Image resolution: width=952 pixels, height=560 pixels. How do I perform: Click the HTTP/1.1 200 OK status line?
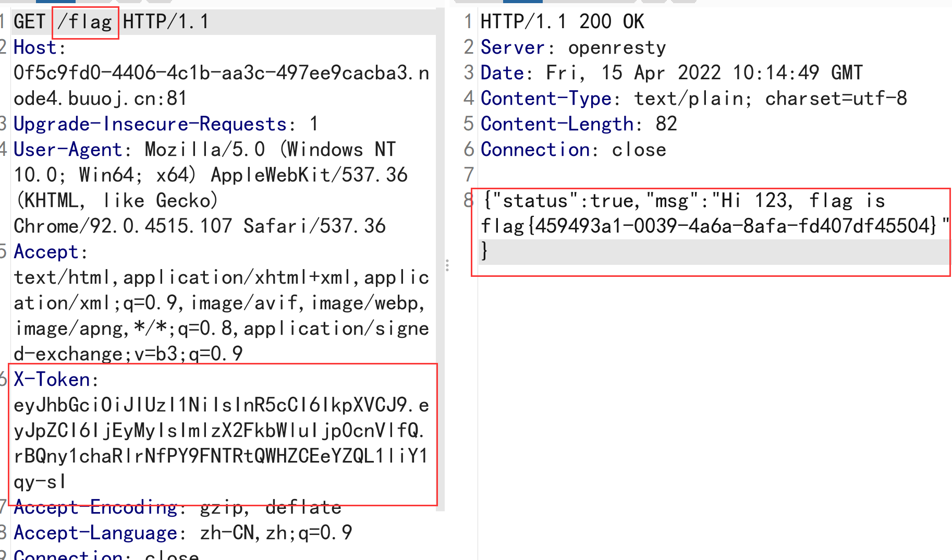[x=562, y=22]
